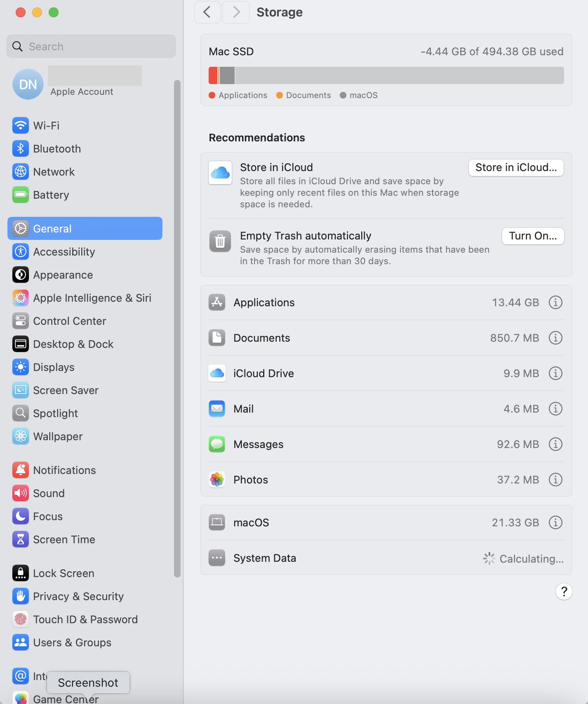The image size is (588, 704).
Task: Open Lock Screen settings
Action: click(x=85, y=573)
